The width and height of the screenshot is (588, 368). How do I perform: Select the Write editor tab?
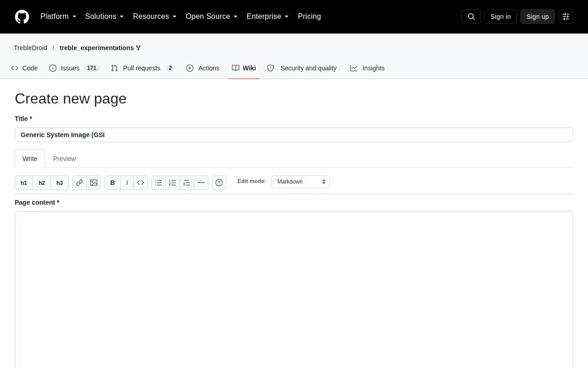30,159
